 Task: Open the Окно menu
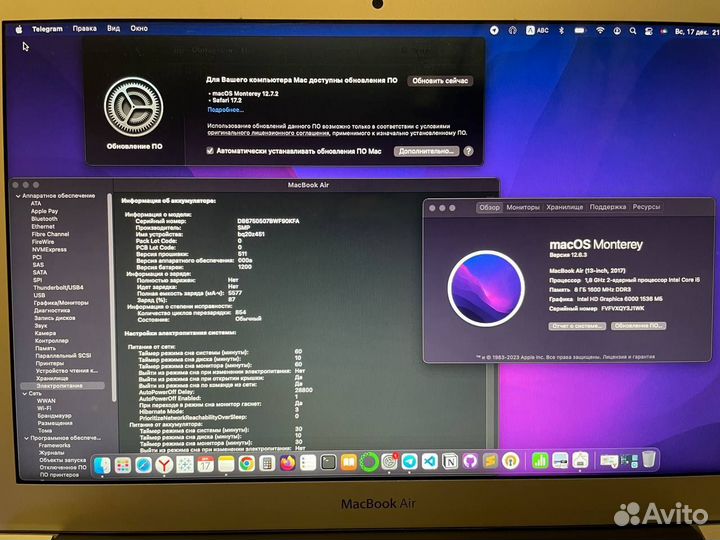pyautogui.click(x=139, y=28)
